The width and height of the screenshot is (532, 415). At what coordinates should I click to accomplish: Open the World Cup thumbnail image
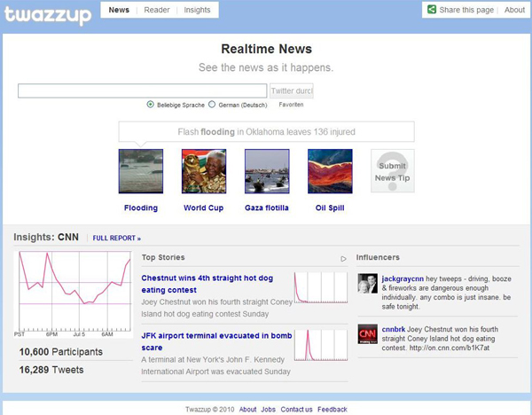coord(204,171)
